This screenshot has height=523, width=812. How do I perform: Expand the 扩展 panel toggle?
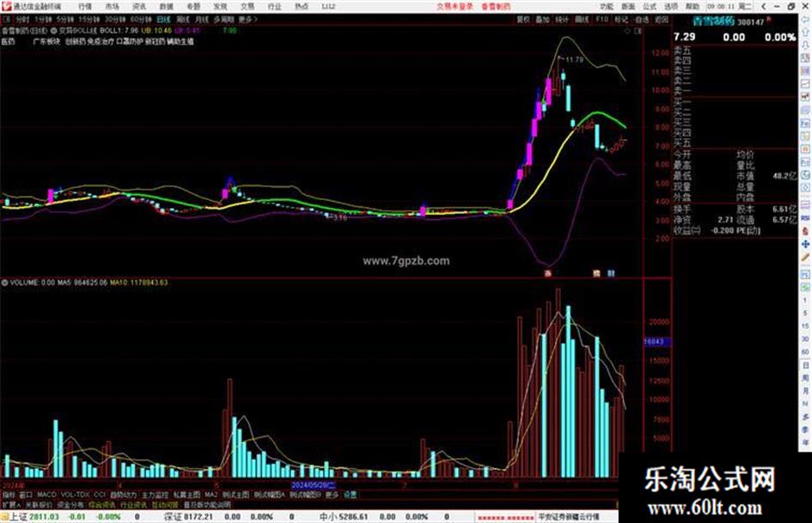pos(10,505)
